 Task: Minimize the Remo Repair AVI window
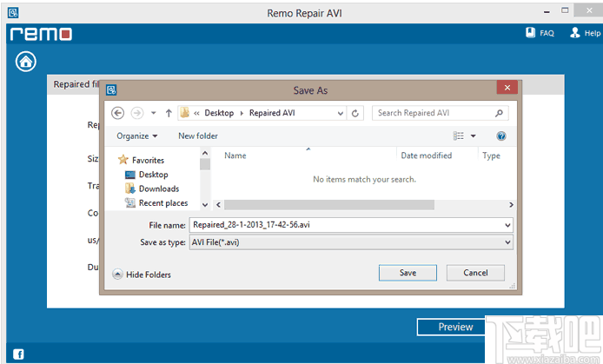[547, 11]
